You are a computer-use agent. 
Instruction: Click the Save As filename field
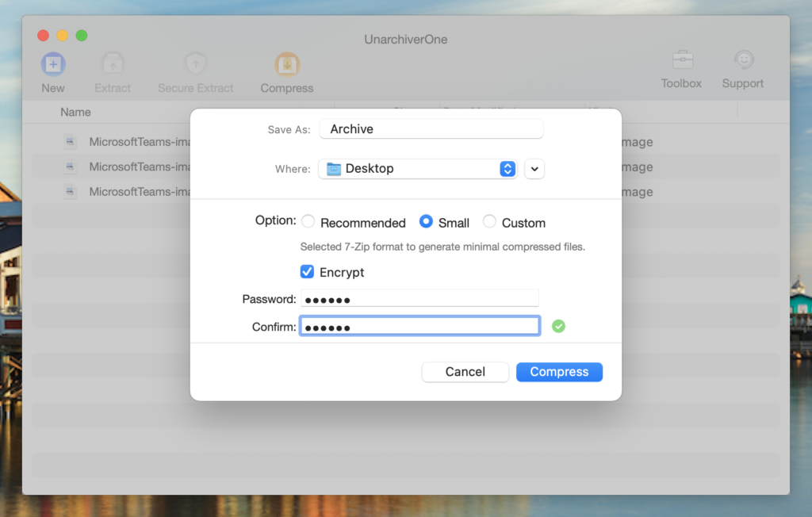coord(431,129)
